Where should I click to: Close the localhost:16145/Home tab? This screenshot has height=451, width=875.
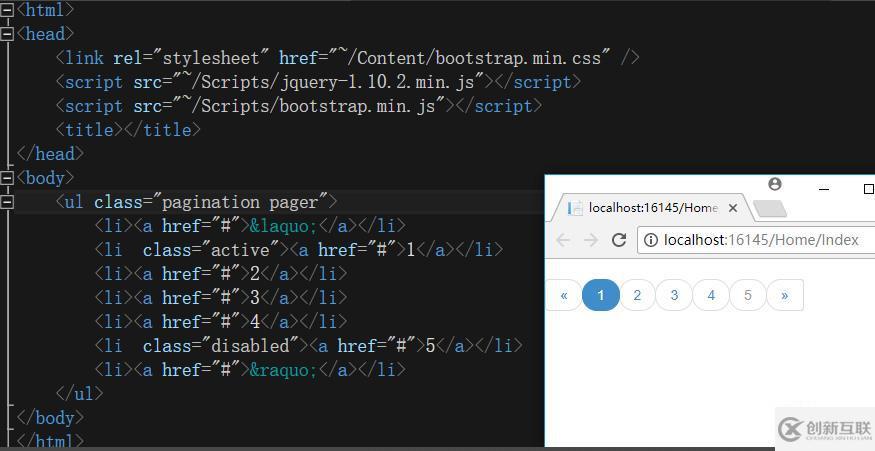pyautogui.click(x=733, y=208)
